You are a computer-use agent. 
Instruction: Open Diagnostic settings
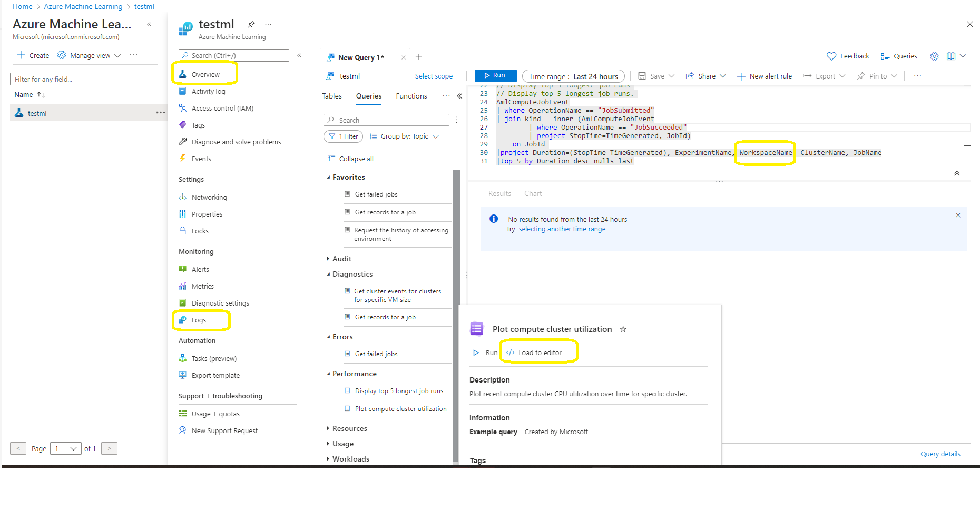click(x=220, y=303)
